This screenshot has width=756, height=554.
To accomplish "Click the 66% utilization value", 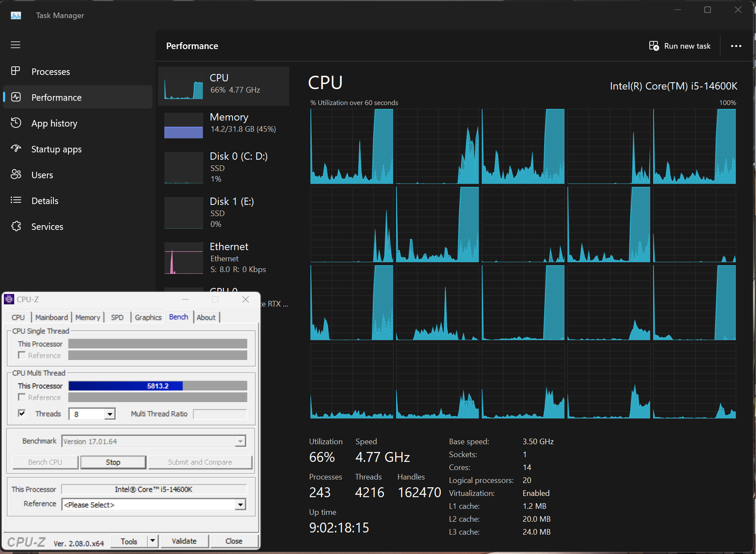I will (322, 457).
